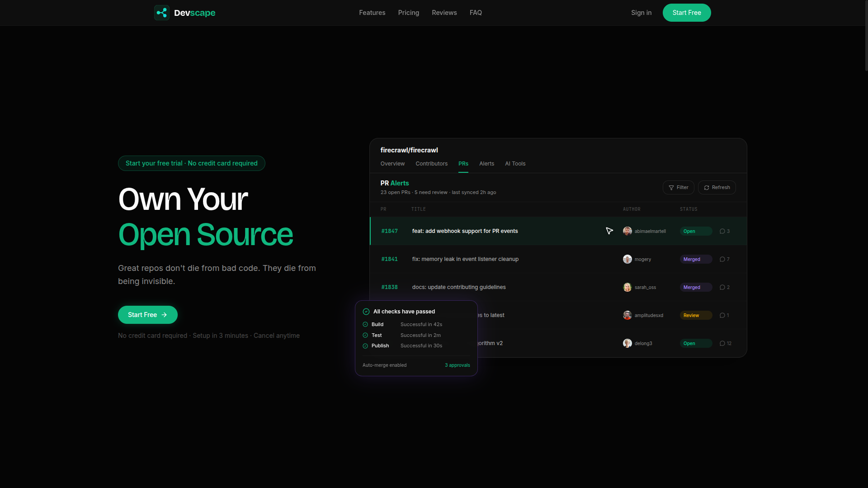Viewport: 868px width, 488px height.
Task: Jump to the FAQ section link
Action: (x=476, y=13)
